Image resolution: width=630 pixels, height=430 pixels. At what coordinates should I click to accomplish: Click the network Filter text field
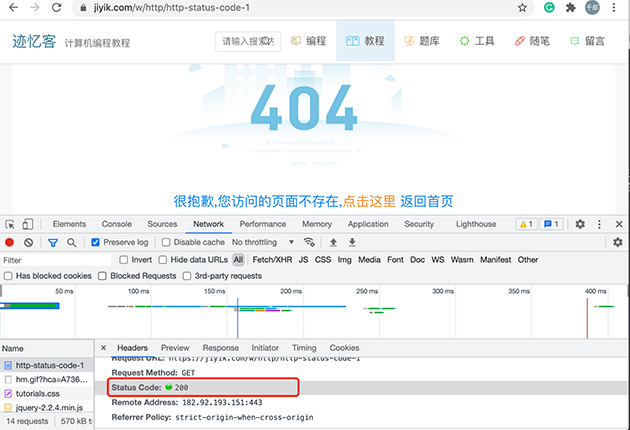[56, 260]
